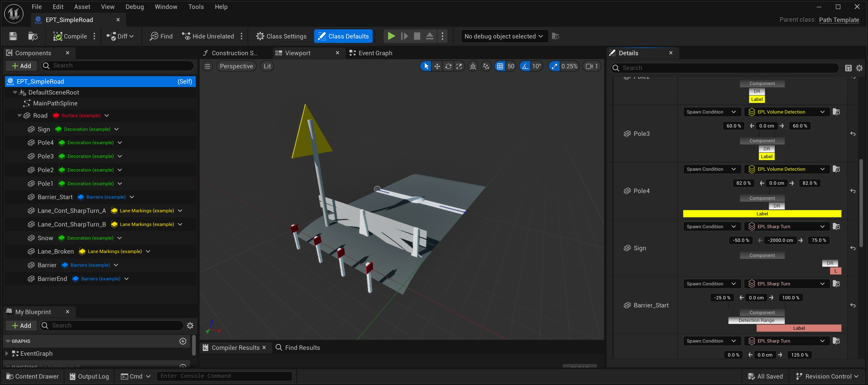Open Details panel settings gear
This screenshot has width=868, height=385.
pos(859,68)
